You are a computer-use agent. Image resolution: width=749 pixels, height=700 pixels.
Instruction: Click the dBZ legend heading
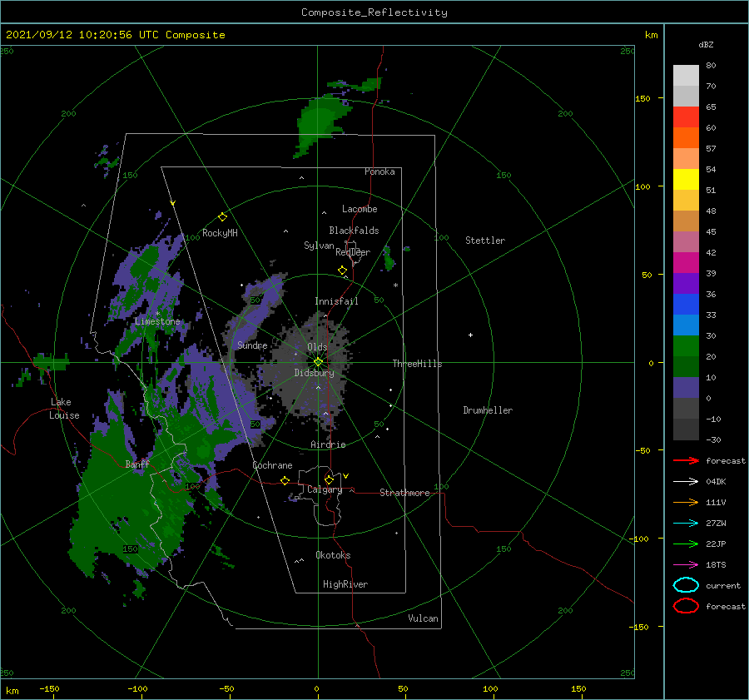coord(706,44)
